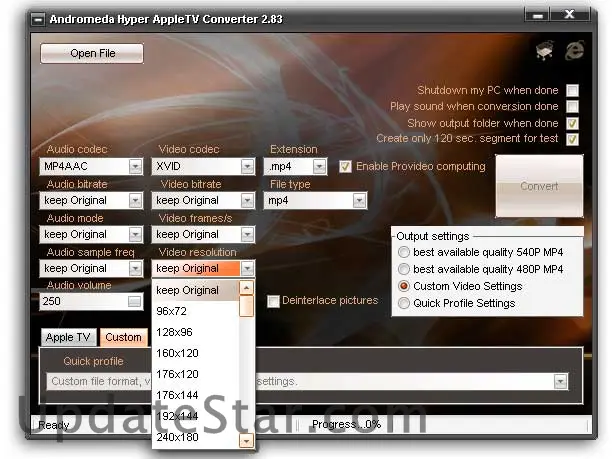Viewport: 612px width, 459px height.
Task: Select Quick Profile Settings radio button
Action: [x=404, y=303]
